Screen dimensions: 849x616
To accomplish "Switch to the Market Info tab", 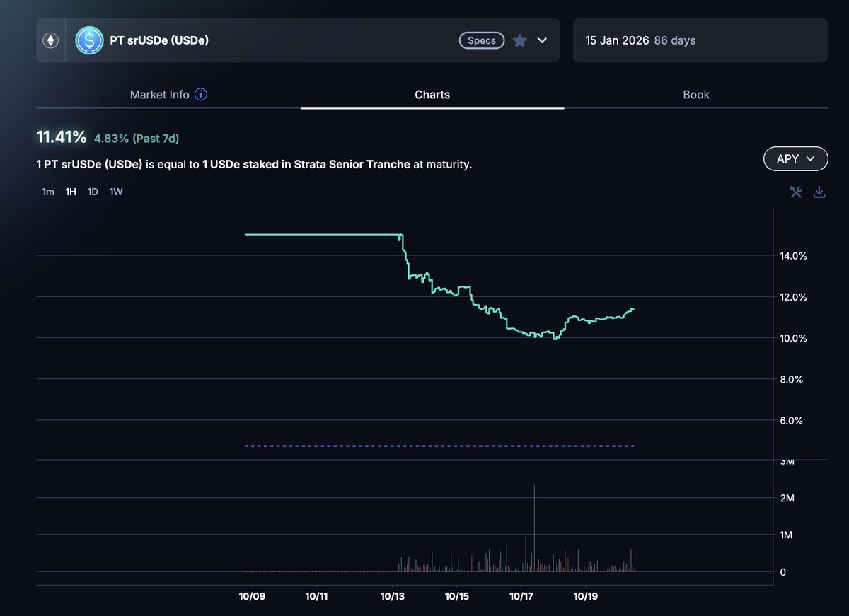I will click(160, 95).
